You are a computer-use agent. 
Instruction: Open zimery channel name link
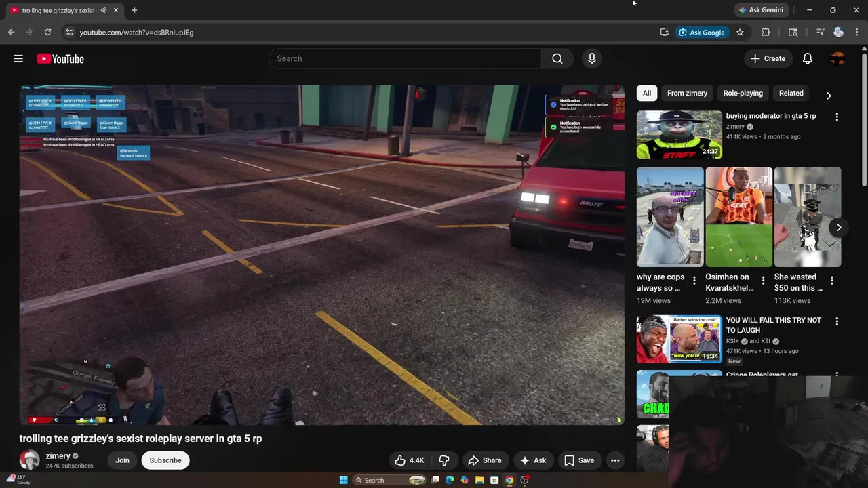tap(58, 456)
